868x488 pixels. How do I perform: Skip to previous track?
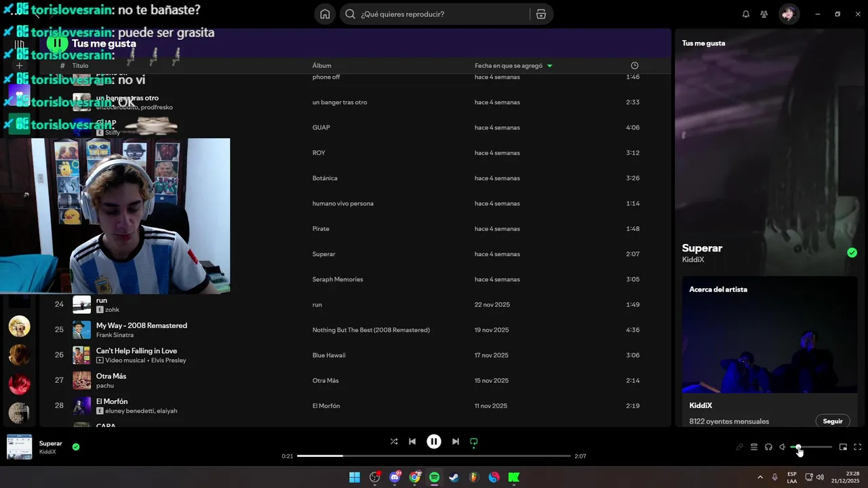pyautogui.click(x=412, y=441)
